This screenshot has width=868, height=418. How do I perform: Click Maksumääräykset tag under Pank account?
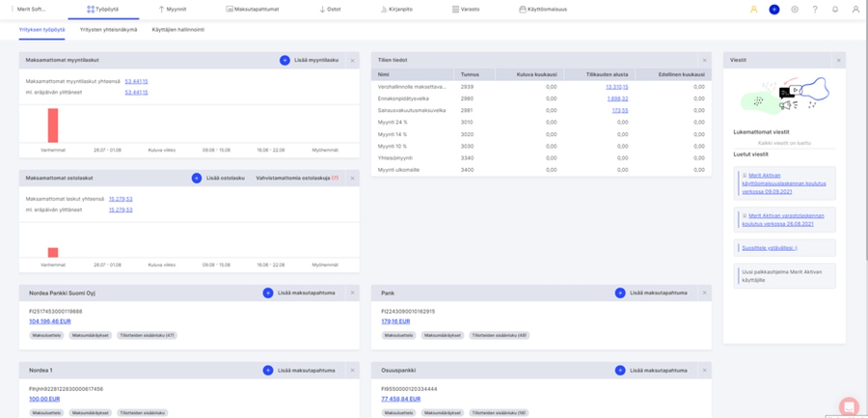pyautogui.click(x=442, y=334)
